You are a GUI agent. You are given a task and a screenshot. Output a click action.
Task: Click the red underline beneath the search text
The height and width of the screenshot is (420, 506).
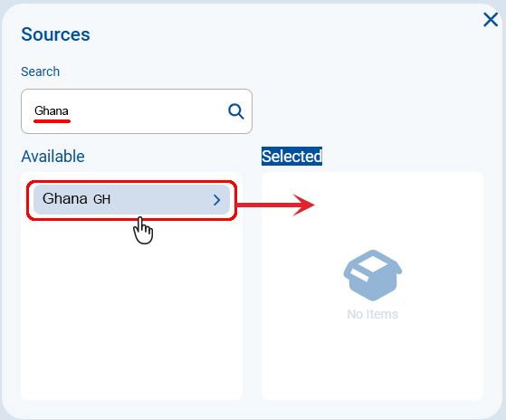(52, 121)
